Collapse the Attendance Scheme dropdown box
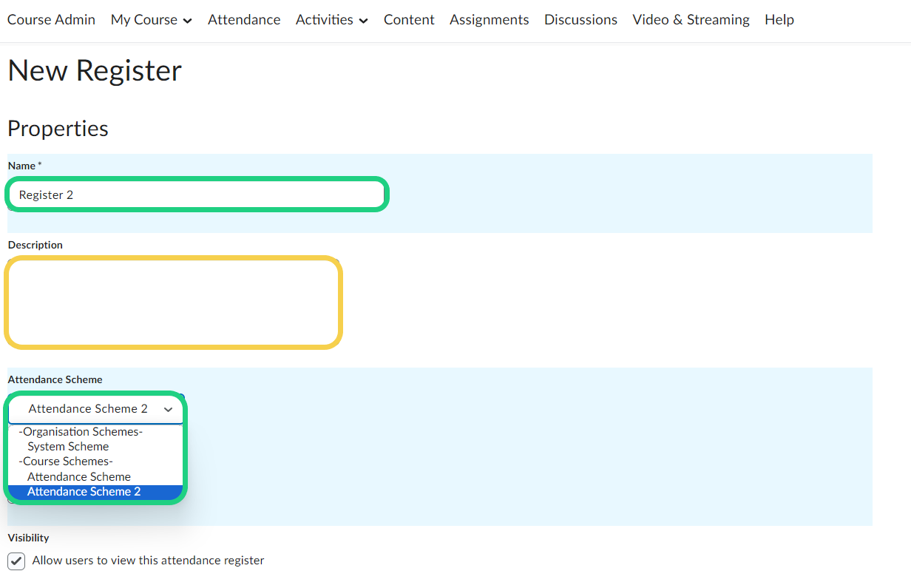This screenshot has height=588, width=911. 95,409
